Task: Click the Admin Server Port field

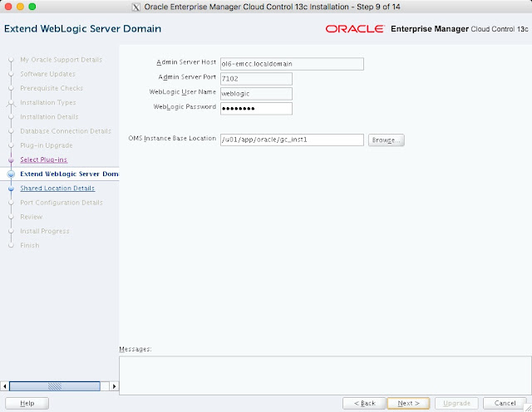Action: (x=256, y=79)
